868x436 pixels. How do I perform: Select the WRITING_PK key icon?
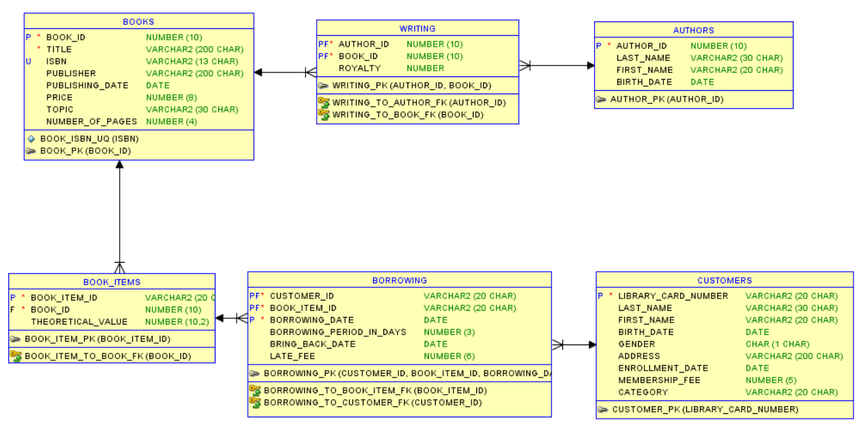[x=324, y=86]
